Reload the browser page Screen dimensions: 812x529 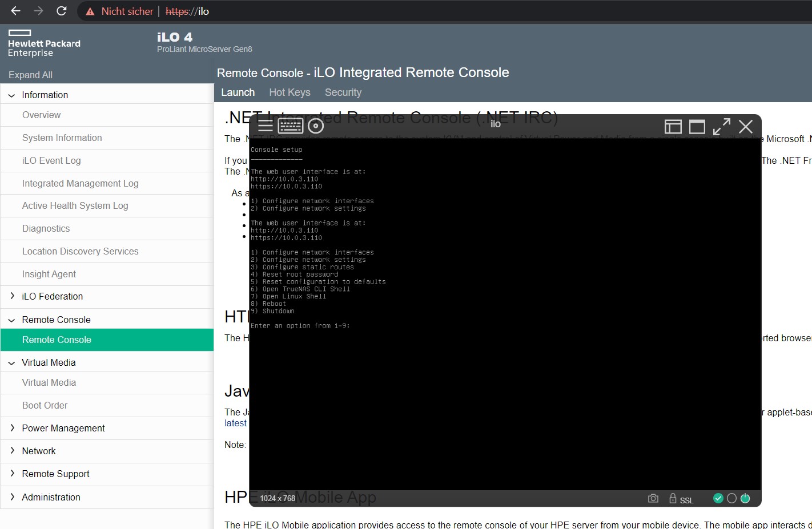(x=62, y=11)
